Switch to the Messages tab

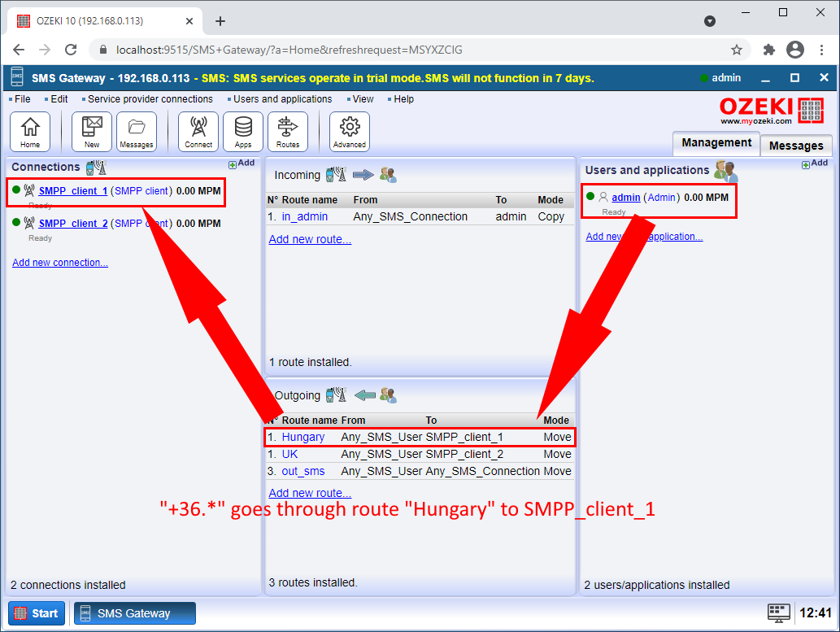click(x=796, y=146)
